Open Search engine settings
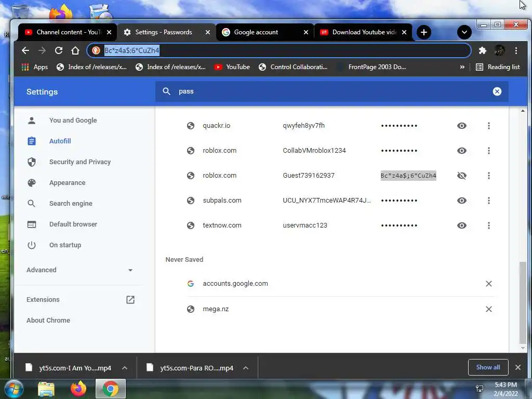532x399 pixels. pyautogui.click(x=71, y=204)
